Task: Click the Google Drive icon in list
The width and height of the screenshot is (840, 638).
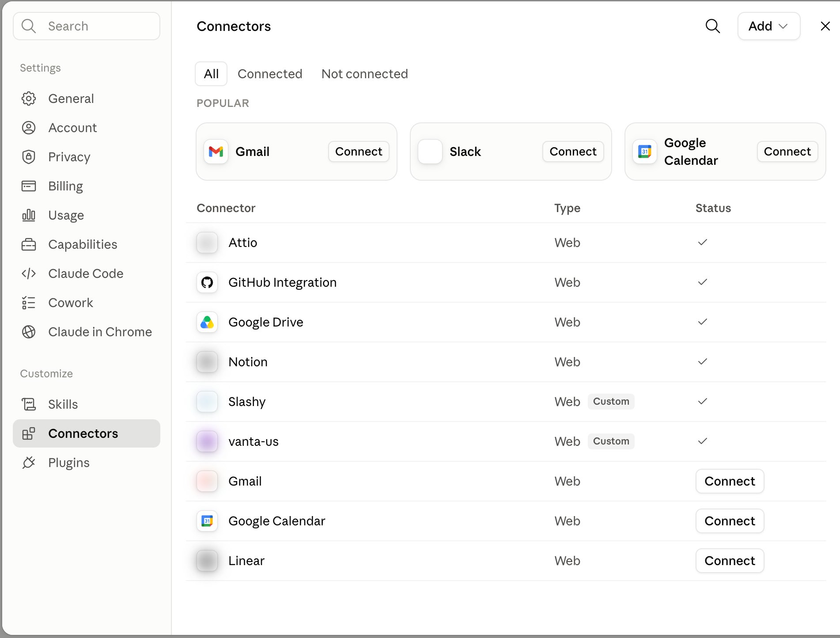Action: pos(207,322)
